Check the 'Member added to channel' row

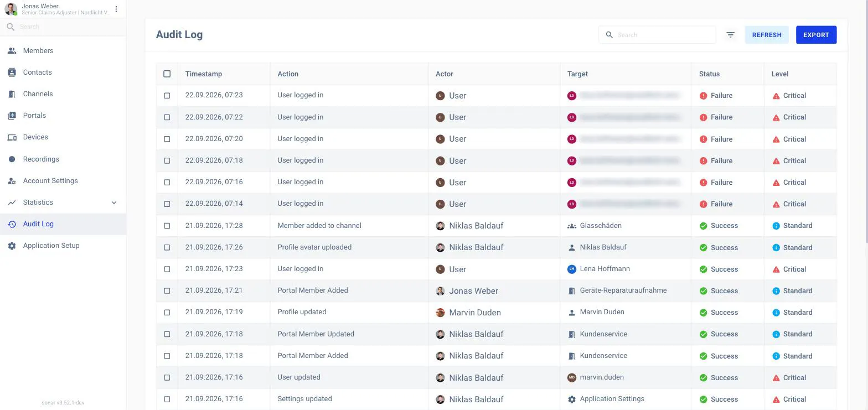(167, 226)
